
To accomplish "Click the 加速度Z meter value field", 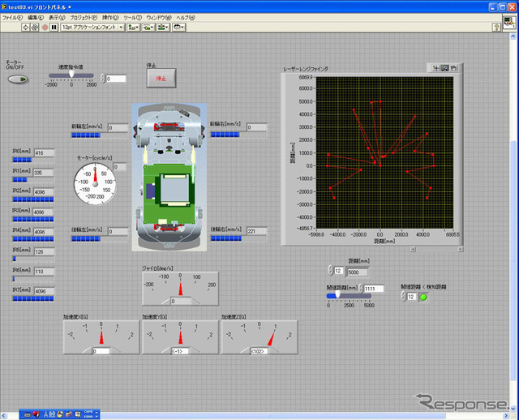I will point(259,351).
